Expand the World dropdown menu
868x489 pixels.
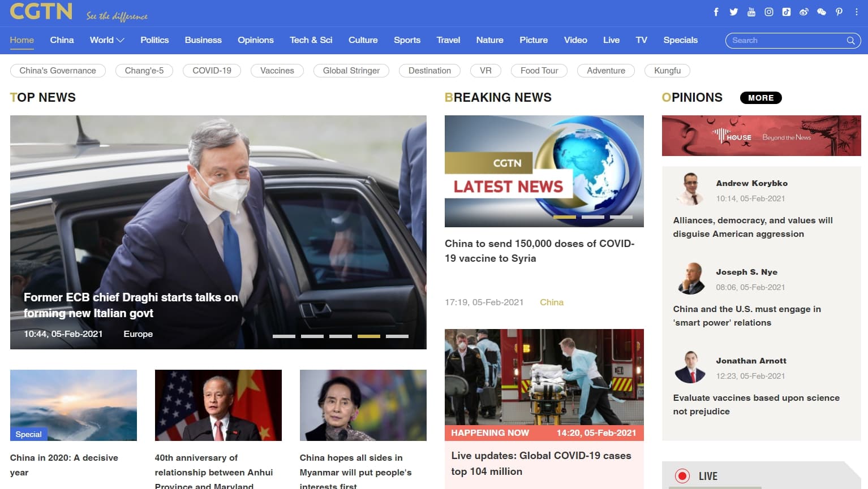(107, 40)
